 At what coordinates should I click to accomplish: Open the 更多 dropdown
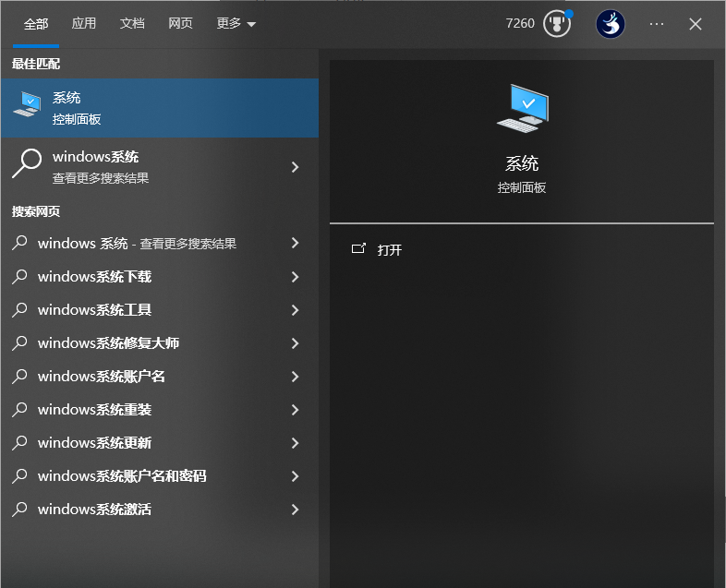[x=236, y=23]
